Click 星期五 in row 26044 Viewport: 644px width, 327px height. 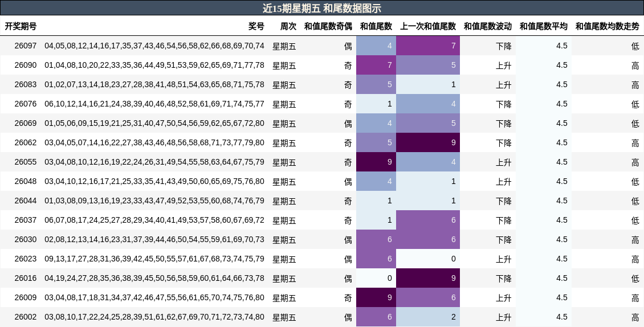(284, 201)
